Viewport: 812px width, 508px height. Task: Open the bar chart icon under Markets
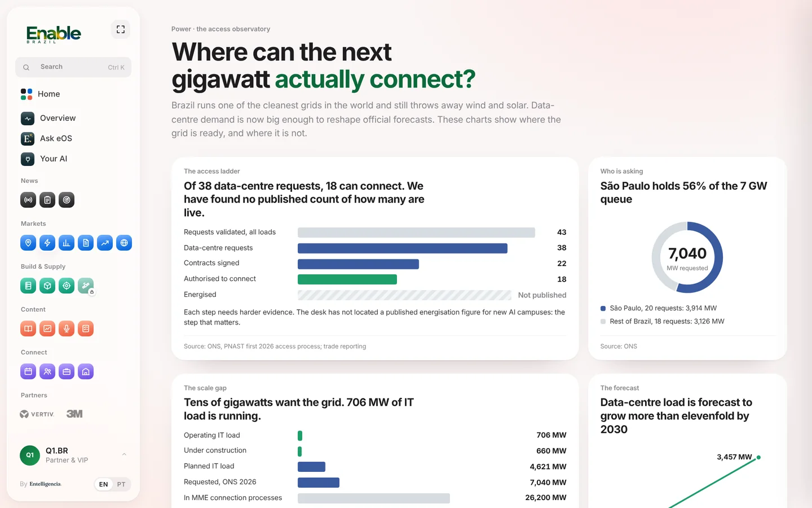tap(67, 243)
